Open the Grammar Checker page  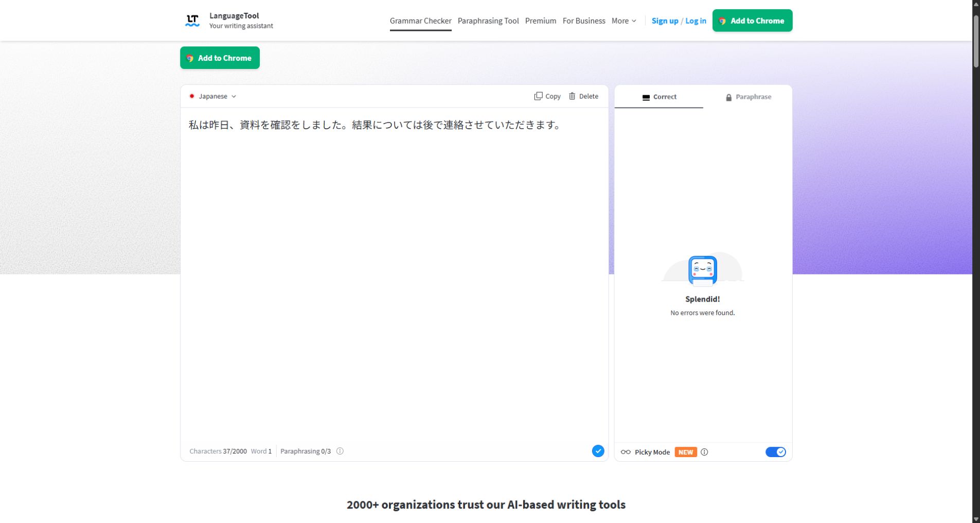point(420,21)
